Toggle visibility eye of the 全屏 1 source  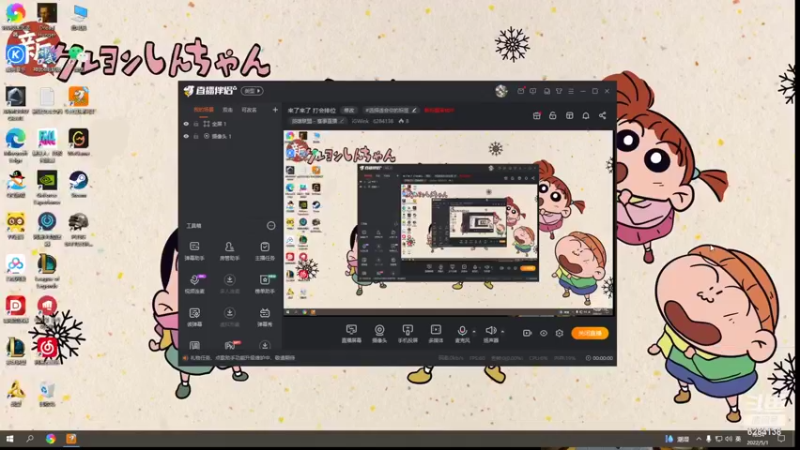[186, 124]
